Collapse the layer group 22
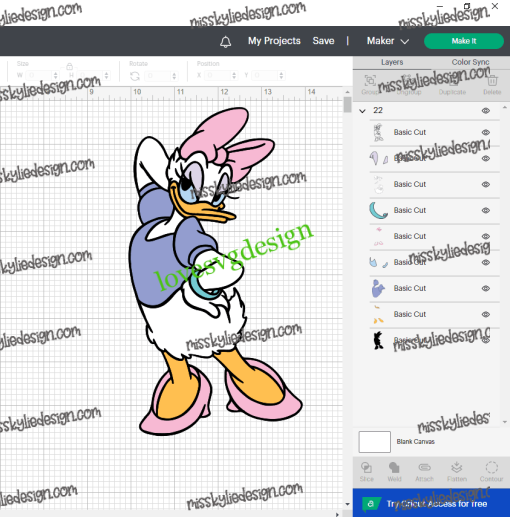The image size is (510, 517). coord(362,111)
